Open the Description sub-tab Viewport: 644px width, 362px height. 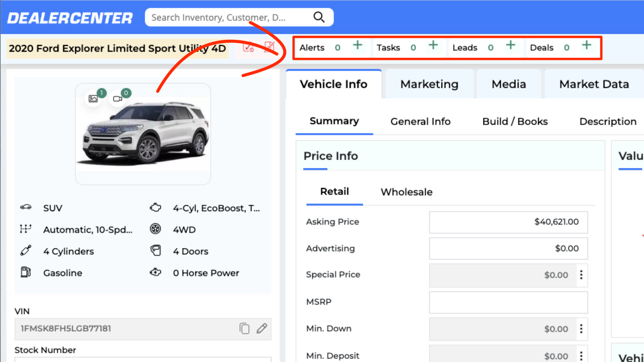tap(608, 121)
